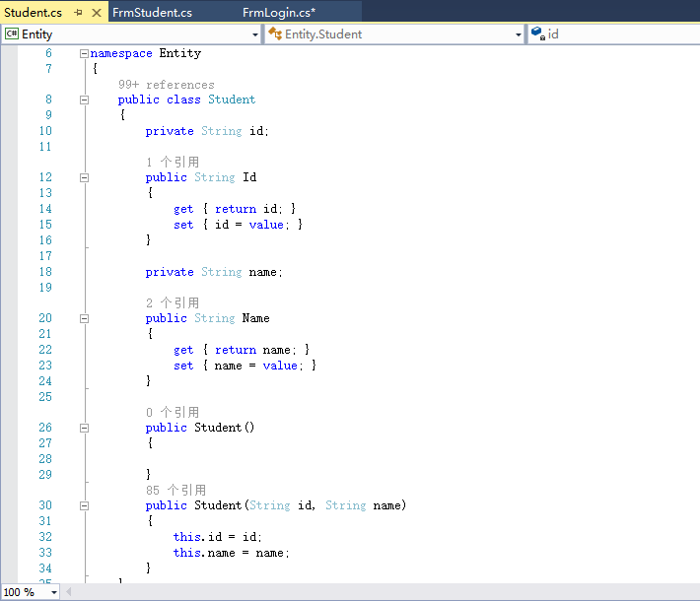
Task: Open the 100 % zoom dropdown
Action: pyautogui.click(x=54, y=592)
